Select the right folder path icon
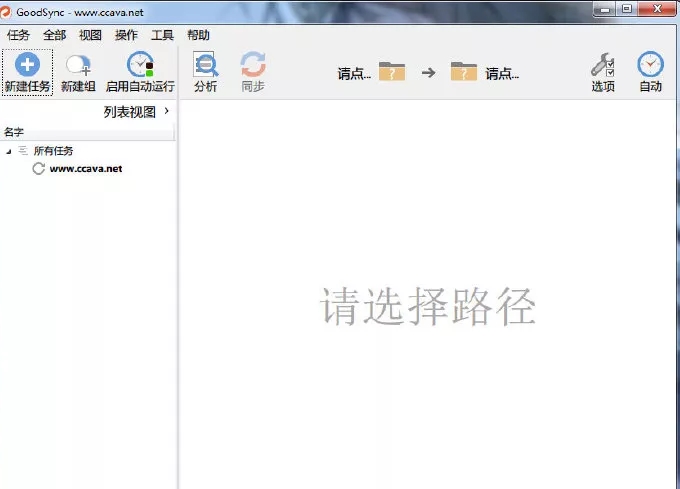This screenshot has width=680, height=489. point(463,72)
